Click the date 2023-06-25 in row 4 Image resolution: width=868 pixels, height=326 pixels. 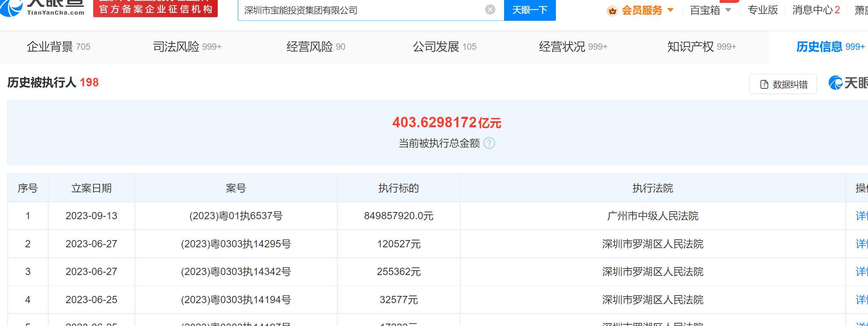point(91,300)
